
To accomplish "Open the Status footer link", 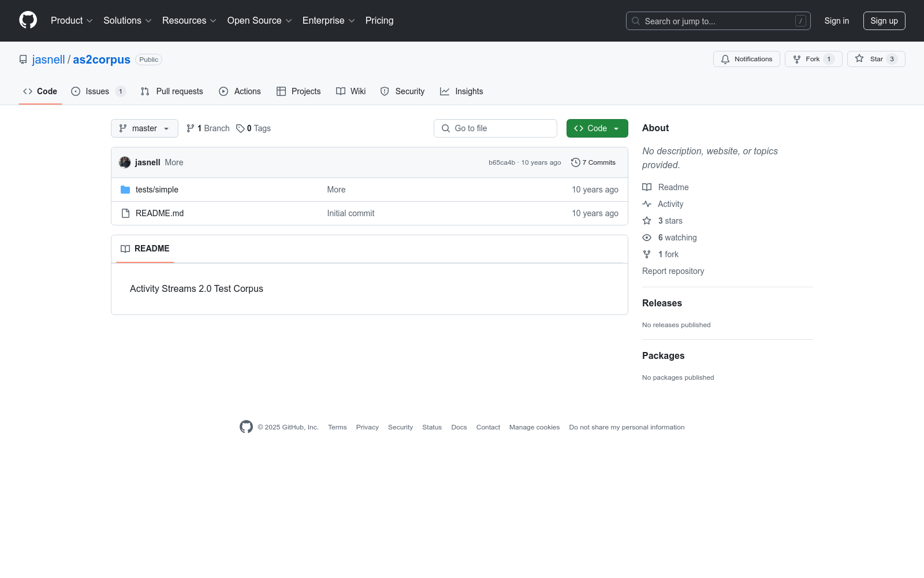I will (432, 427).
